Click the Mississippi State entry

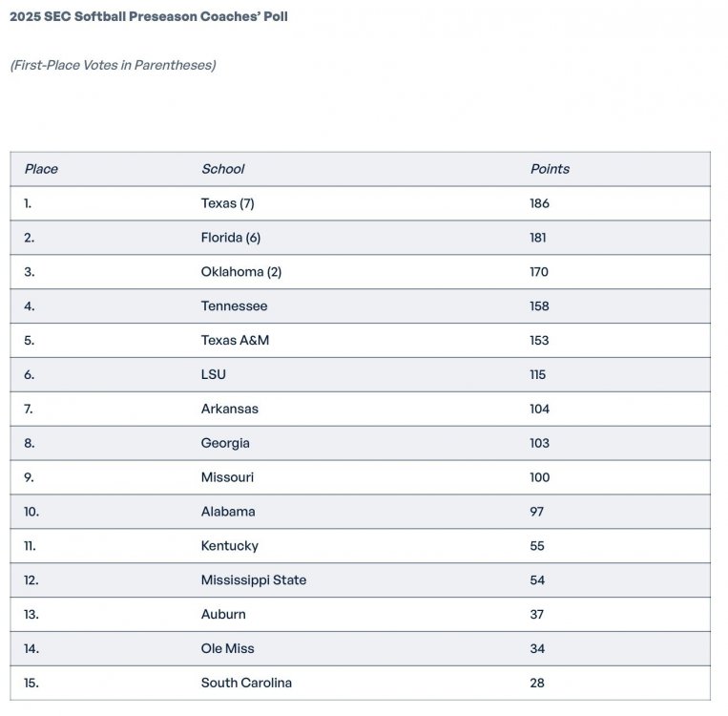click(254, 580)
